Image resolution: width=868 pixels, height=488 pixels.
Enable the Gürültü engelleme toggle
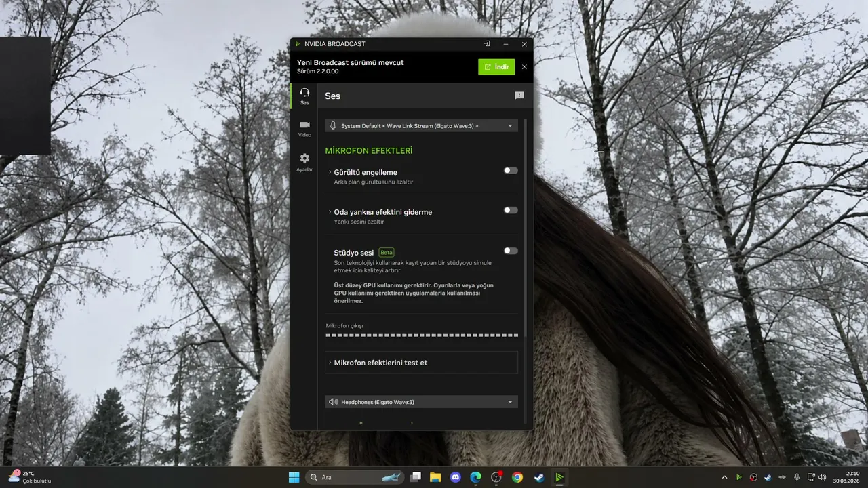click(x=511, y=171)
